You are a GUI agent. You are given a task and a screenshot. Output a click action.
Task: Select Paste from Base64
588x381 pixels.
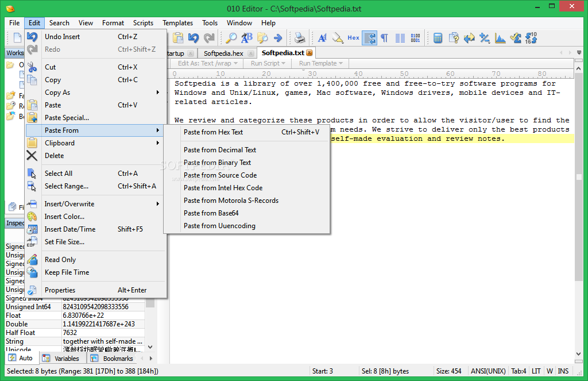pos(247,213)
